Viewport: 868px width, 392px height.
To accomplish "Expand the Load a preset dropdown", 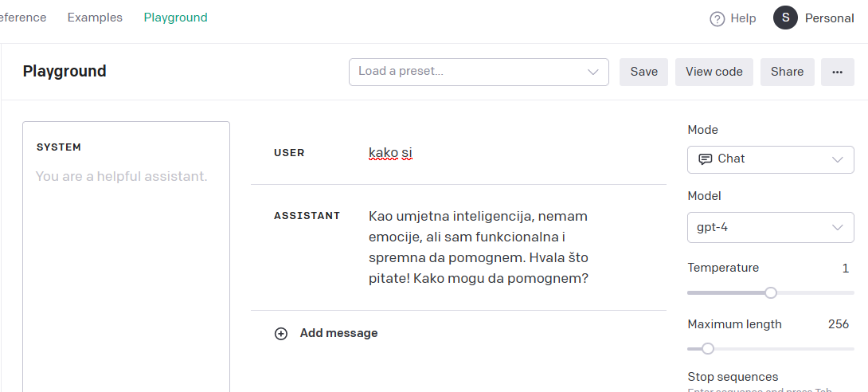I will pos(479,72).
